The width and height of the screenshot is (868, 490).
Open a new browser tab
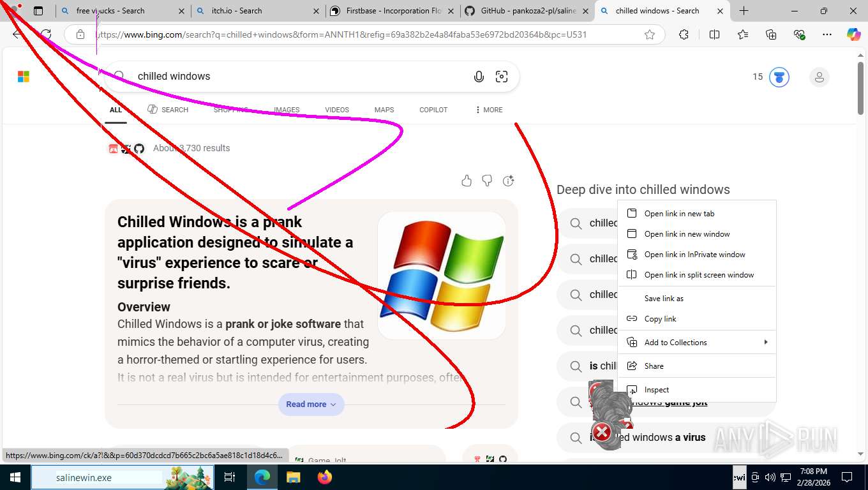click(744, 11)
